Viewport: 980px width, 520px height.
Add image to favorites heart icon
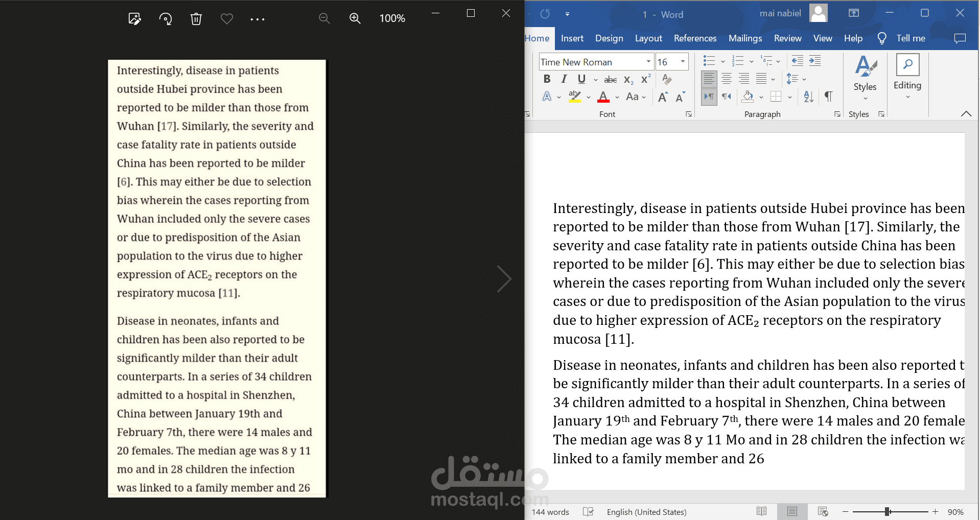pyautogui.click(x=227, y=19)
